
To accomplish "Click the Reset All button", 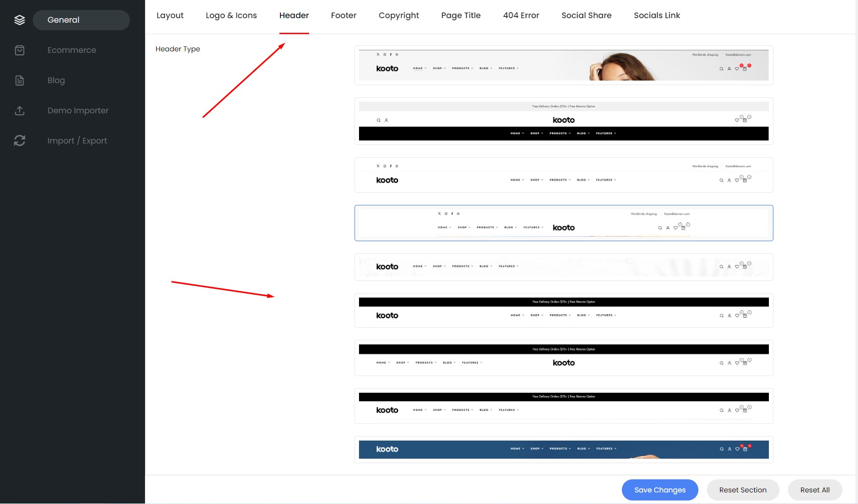I will [814, 490].
